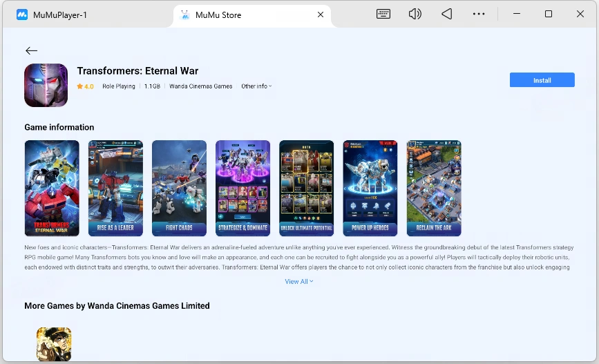Open the game icon under More Games

click(54, 344)
